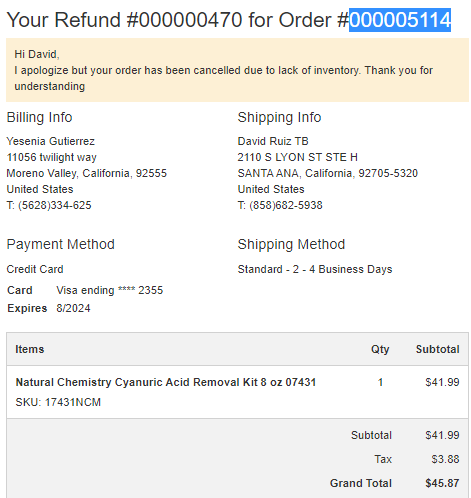The height and width of the screenshot is (498, 471).
Task: Click the highlighted order number 000005114
Action: (x=400, y=20)
